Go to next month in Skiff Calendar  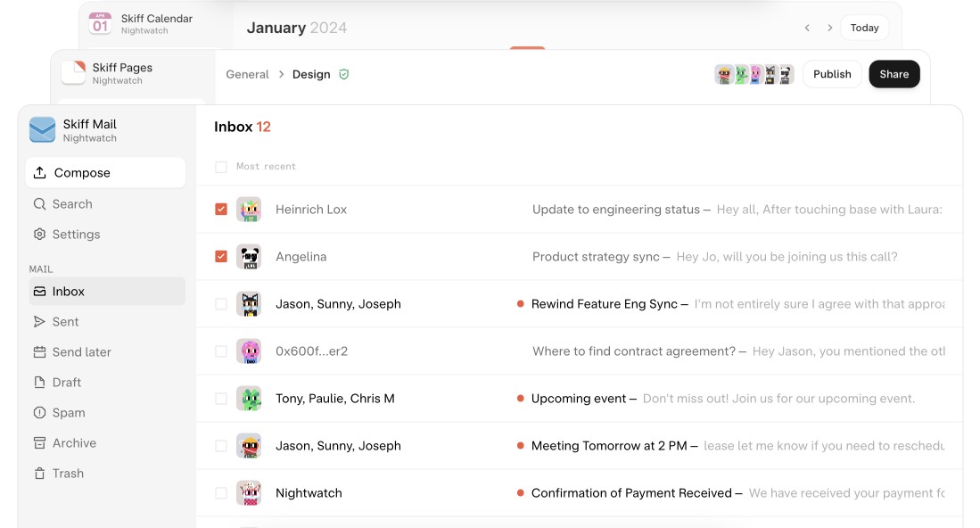coord(830,28)
